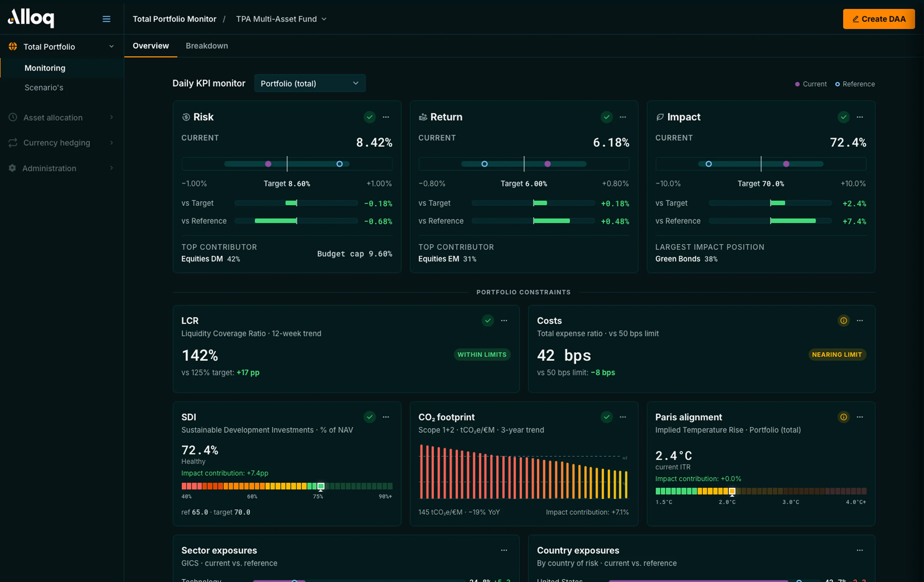This screenshot has height=582, width=924.
Task: Click the Impact card leaf icon
Action: coord(660,117)
